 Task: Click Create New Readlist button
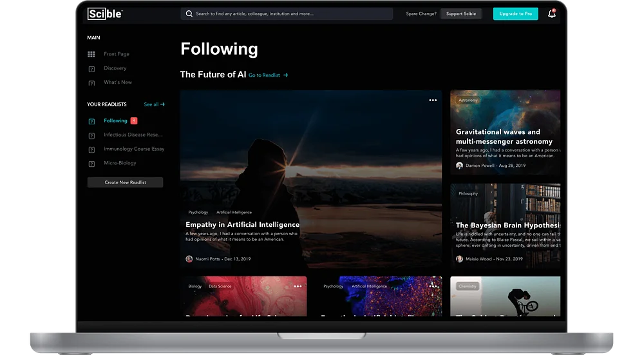click(126, 182)
